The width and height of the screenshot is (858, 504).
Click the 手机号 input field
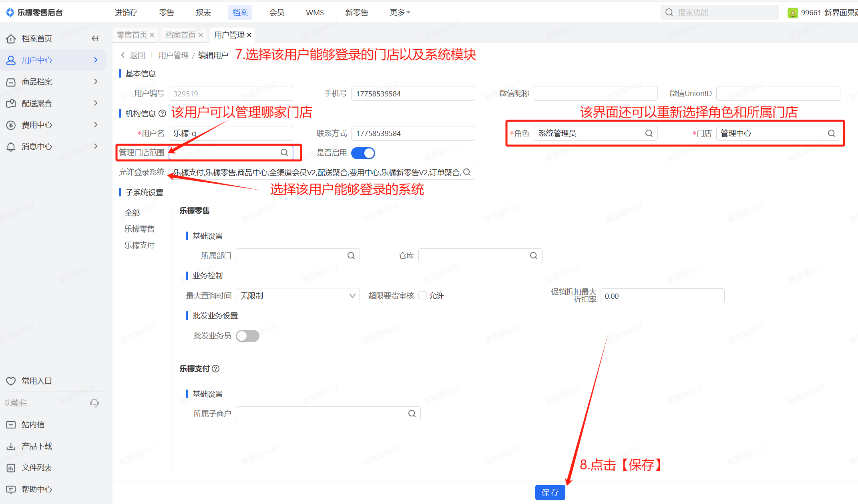coord(413,94)
